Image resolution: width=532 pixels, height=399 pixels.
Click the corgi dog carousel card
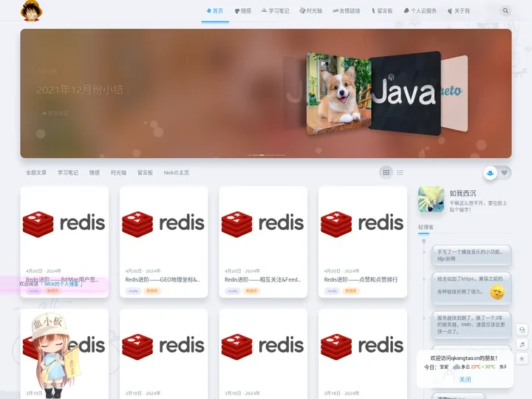pos(338,94)
